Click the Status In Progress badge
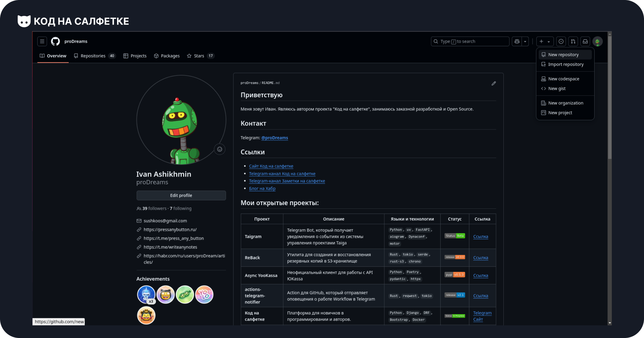The image size is (644, 338). point(455,316)
